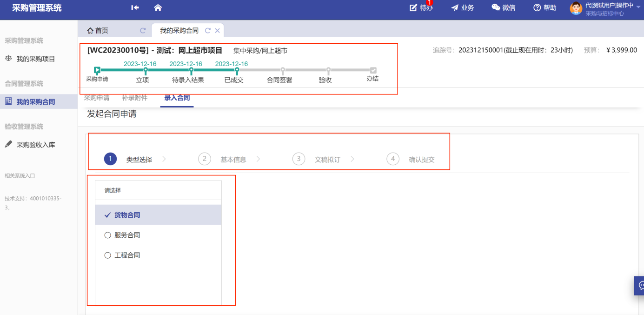644x315 pixels.
Task: Refresh the 首页 tab with reload icon
Action: coord(143,31)
